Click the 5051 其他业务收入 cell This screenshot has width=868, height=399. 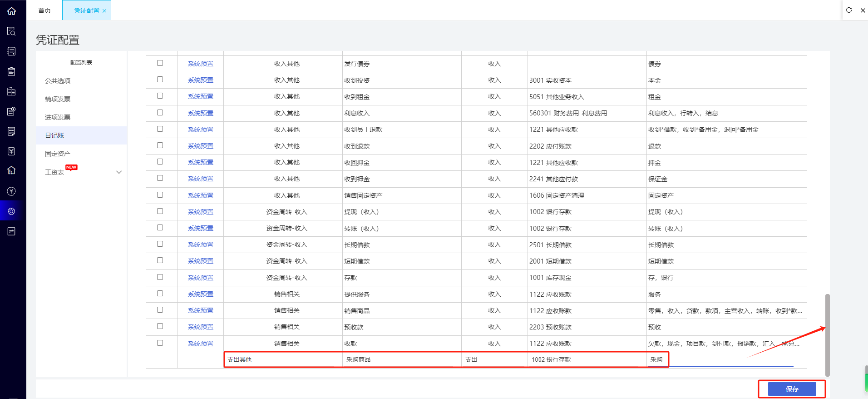tap(587, 97)
